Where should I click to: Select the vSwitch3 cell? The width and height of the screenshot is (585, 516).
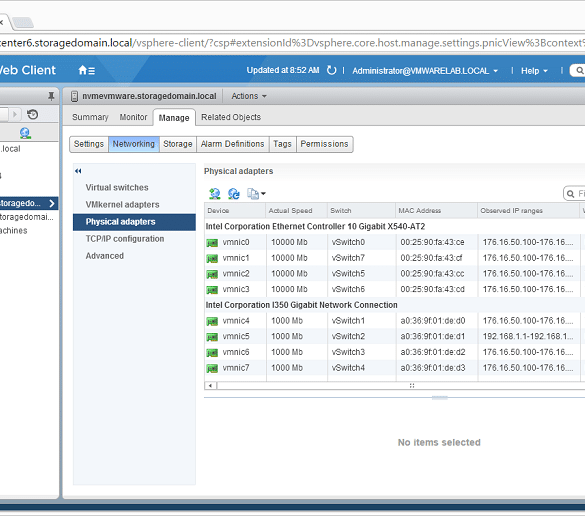coord(362,352)
